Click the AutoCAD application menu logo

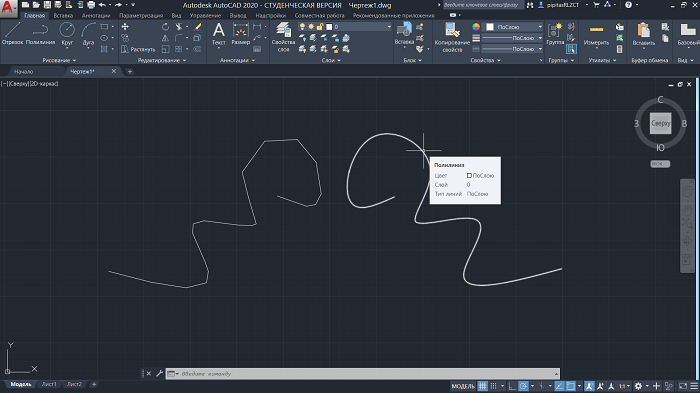(8, 8)
